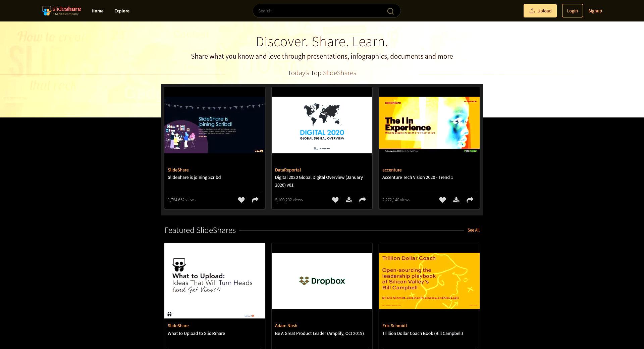Click the SlideShare is joining Scribd title

194,177
